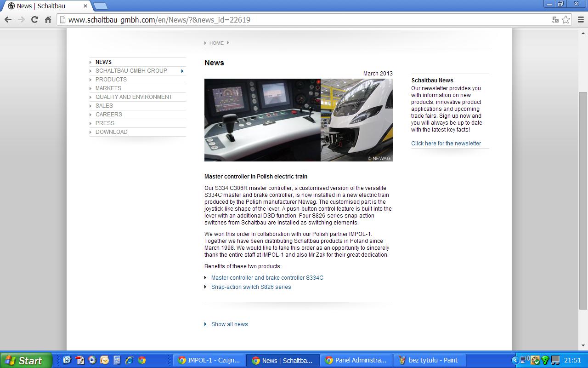Open CAREERS in the side menu

coord(109,114)
